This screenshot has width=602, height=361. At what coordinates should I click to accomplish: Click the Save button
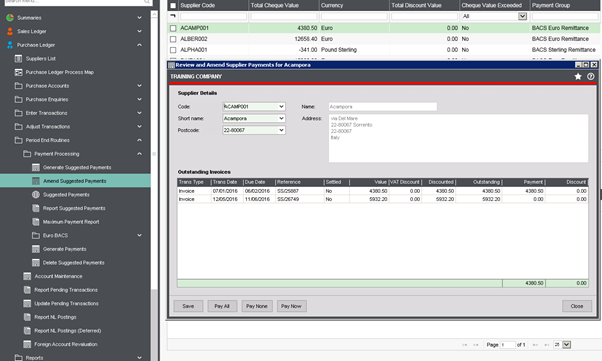pyautogui.click(x=188, y=306)
